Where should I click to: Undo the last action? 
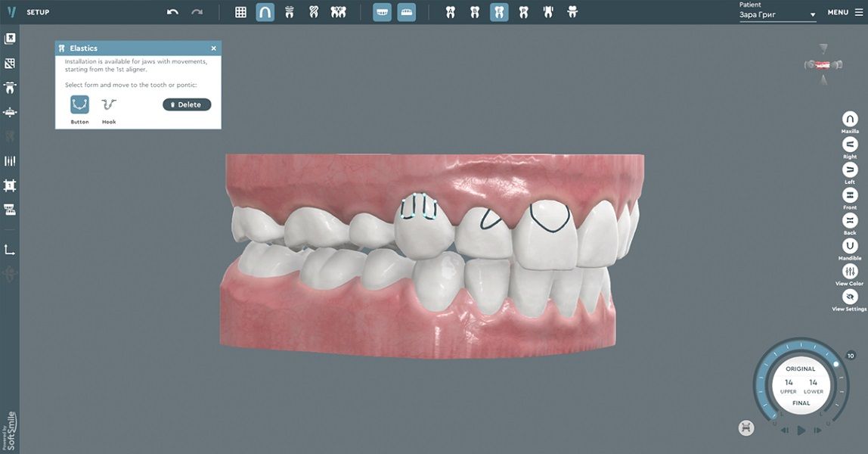172,11
